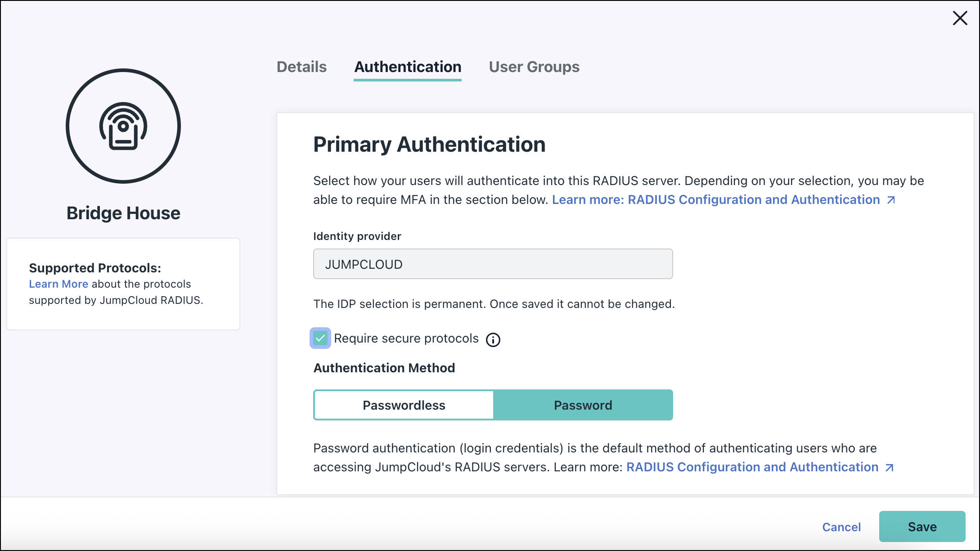Switch to the Details tab
This screenshot has height=551, width=980.
click(301, 67)
